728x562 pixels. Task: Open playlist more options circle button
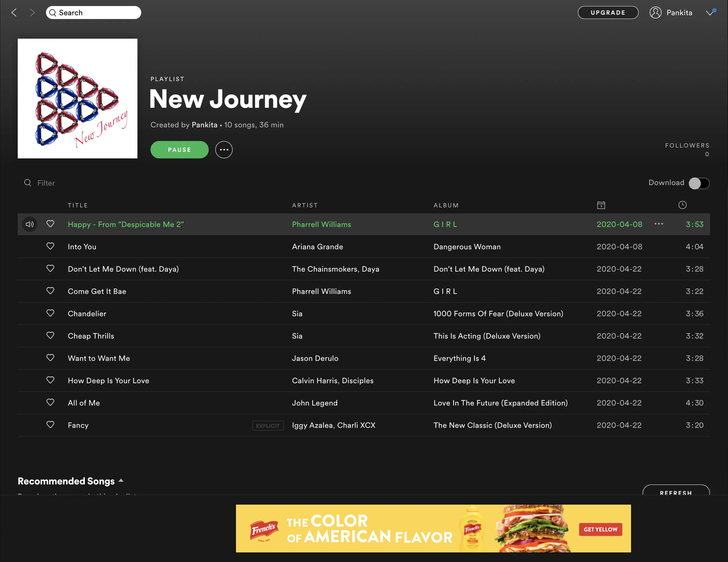click(x=224, y=150)
